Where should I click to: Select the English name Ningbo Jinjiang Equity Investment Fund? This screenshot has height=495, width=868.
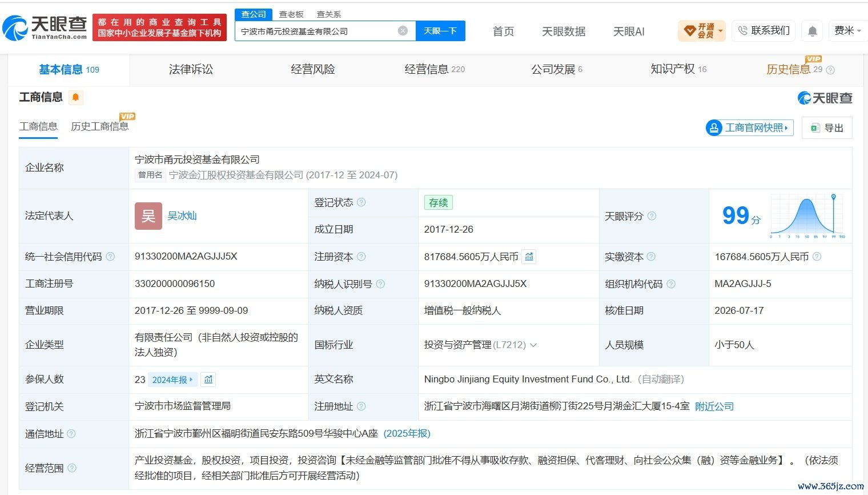tap(528, 380)
